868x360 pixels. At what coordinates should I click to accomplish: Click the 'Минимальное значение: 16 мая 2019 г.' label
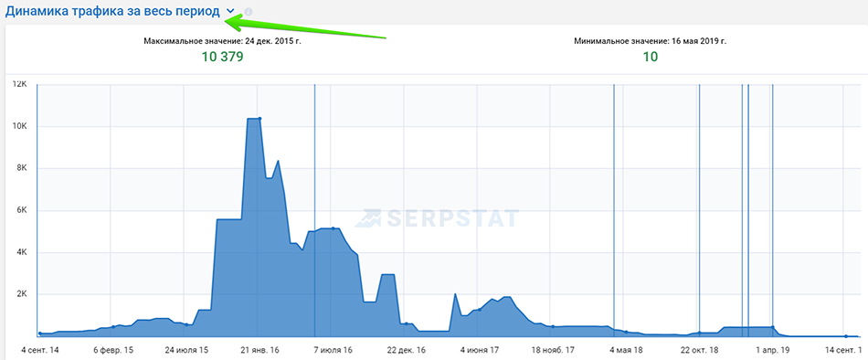pyautogui.click(x=651, y=41)
